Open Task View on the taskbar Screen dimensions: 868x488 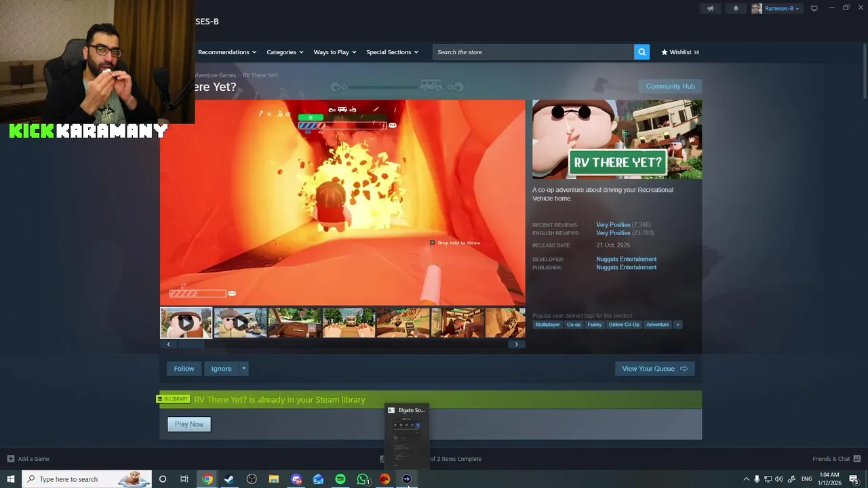click(x=184, y=479)
